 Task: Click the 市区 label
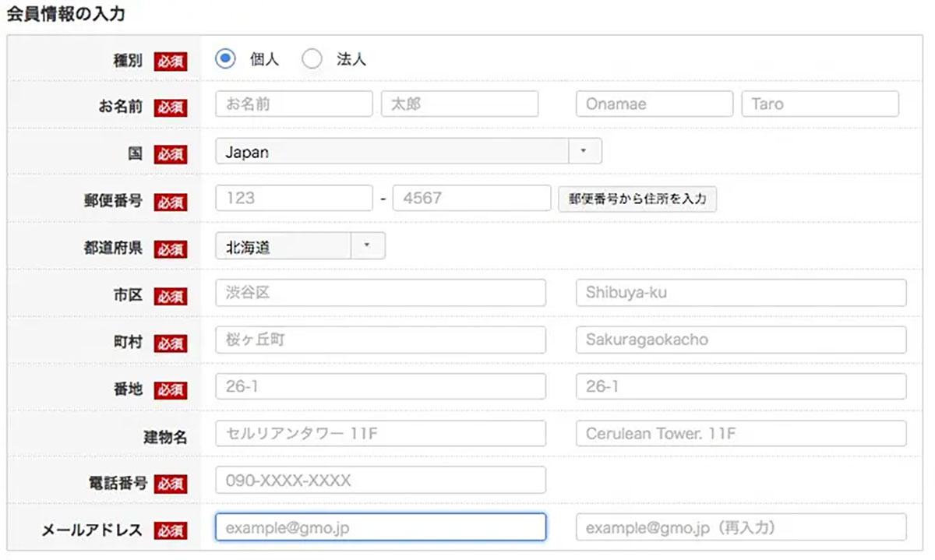[128, 295]
